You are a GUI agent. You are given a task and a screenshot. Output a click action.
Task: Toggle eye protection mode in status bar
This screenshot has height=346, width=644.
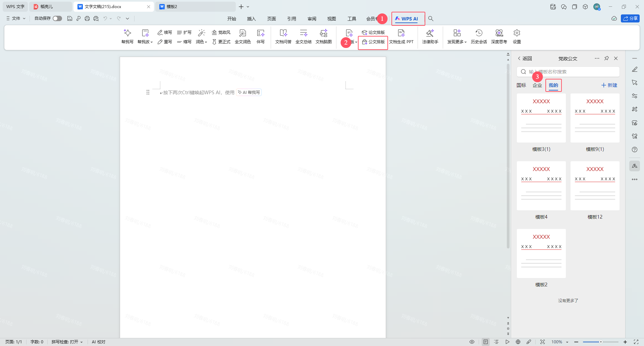point(472,342)
